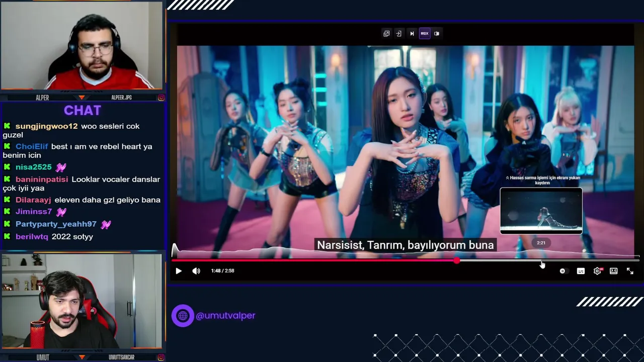Click chat username Partyparty_yeahh97
Screen dimensions: 644x362
56,224
